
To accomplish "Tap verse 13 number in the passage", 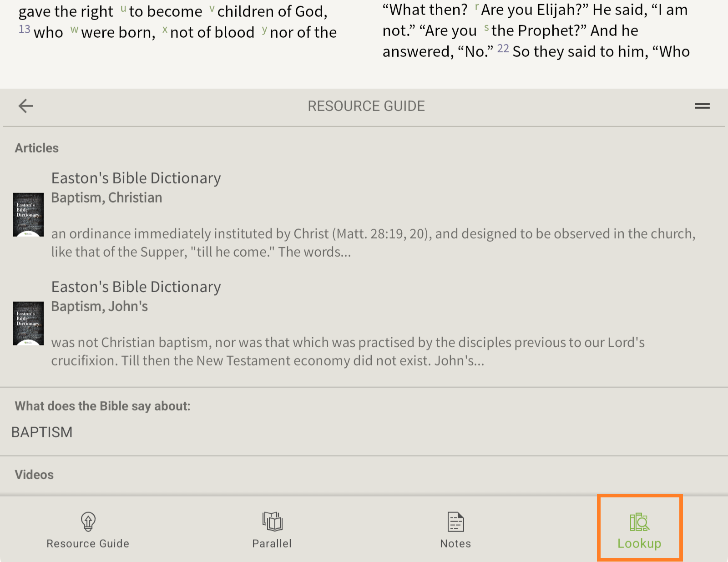I will tap(25, 30).
